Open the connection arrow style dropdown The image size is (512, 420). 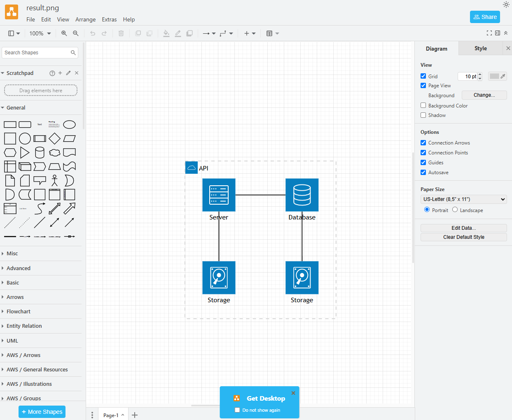209,33
